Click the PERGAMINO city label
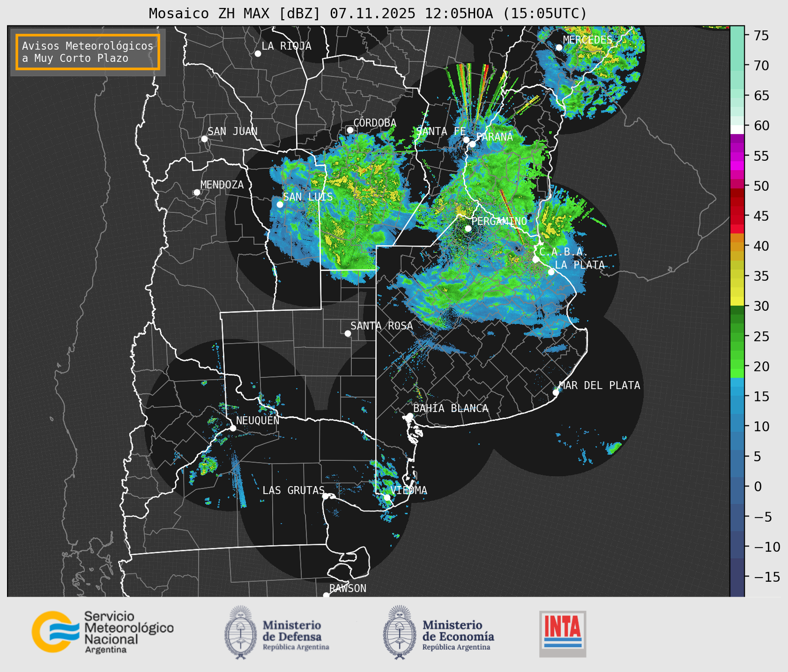 [x=499, y=221]
